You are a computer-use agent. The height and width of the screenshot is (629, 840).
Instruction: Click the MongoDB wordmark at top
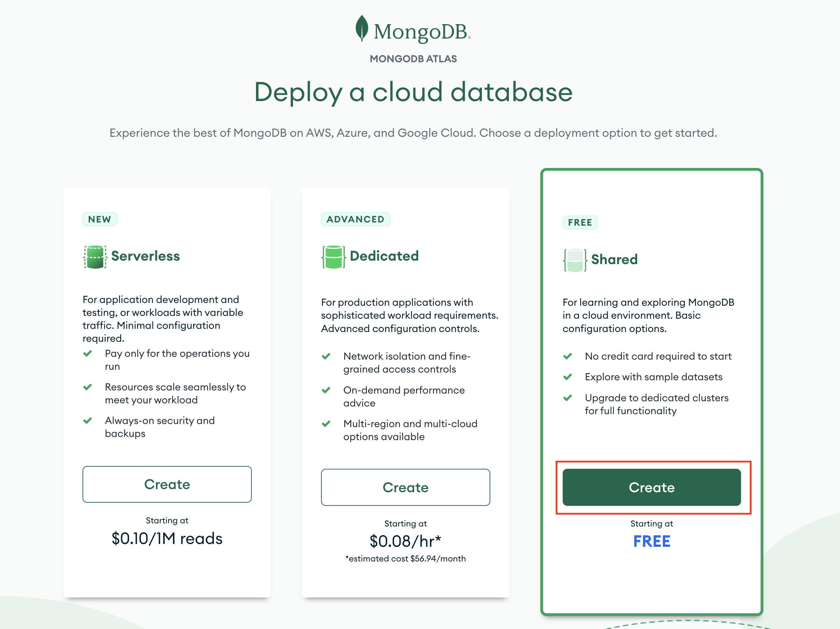pos(421,31)
